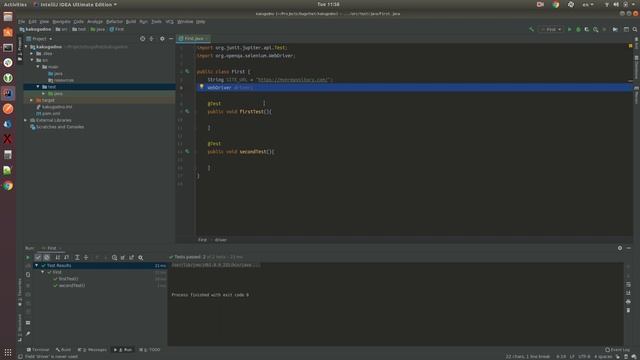Select kakogodno.iml file in tree
The image size is (640, 360).
click(54, 107)
